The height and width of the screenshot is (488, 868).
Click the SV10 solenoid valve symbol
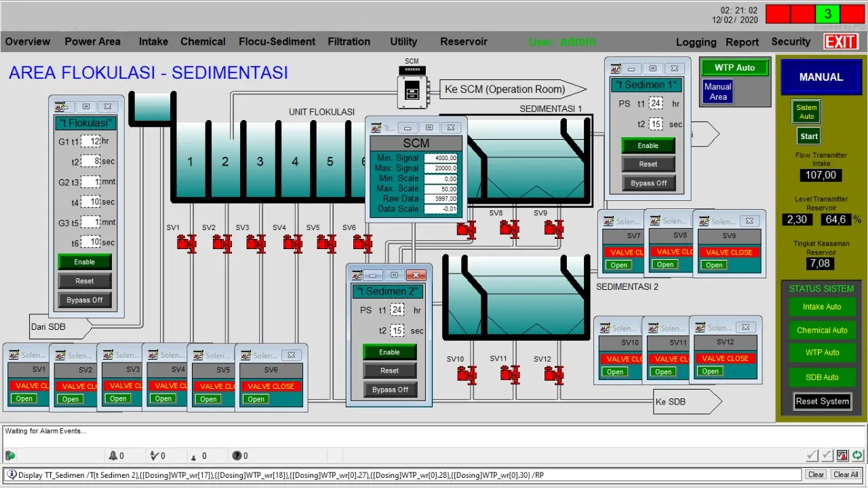[467, 374]
